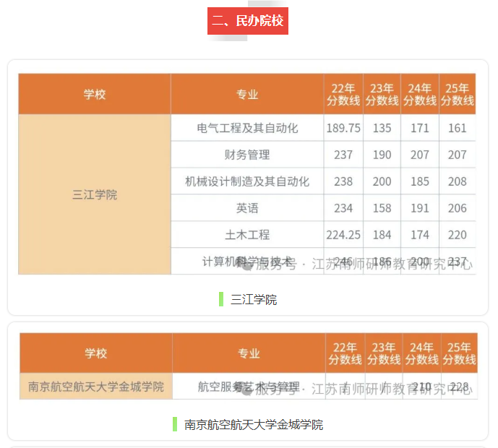Select the 三江学院 school cell in first table
498x448 pixels.
pyautogui.click(x=95, y=194)
